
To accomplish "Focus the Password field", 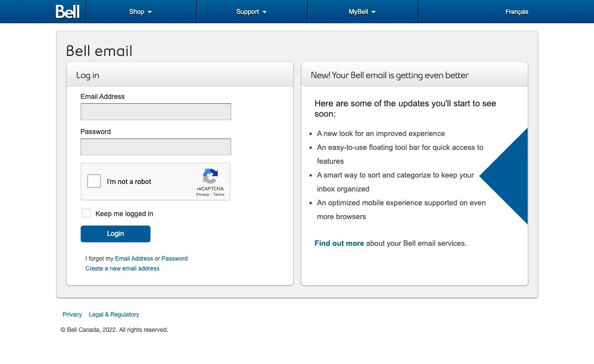I will (156, 147).
